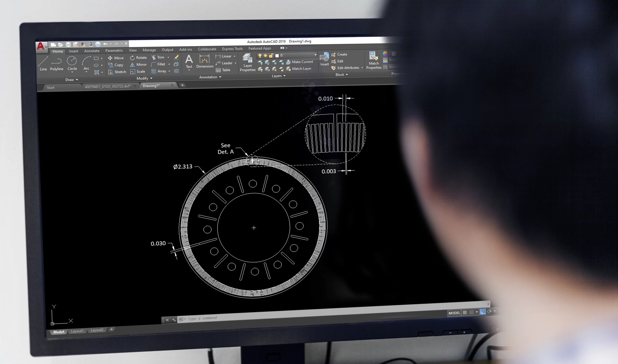Expand the Draw panel
The width and height of the screenshot is (618, 364).
coord(72,80)
